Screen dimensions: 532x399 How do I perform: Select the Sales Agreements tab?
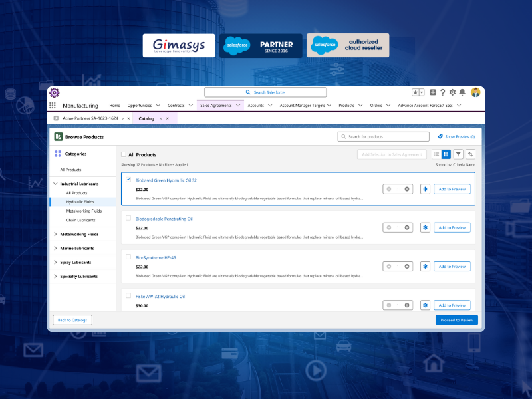pyautogui.click(x=215, y=106)
